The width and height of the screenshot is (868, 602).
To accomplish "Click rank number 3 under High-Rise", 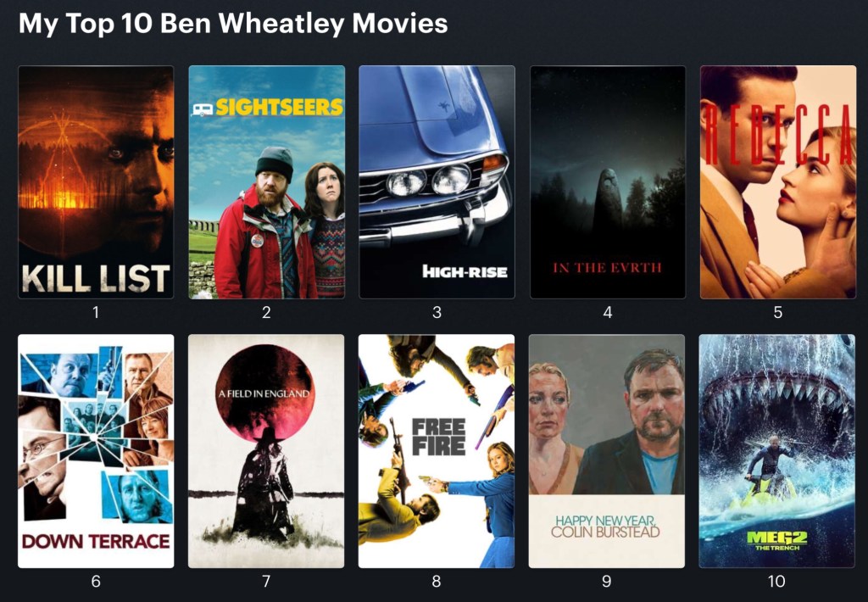I will 437,312.
